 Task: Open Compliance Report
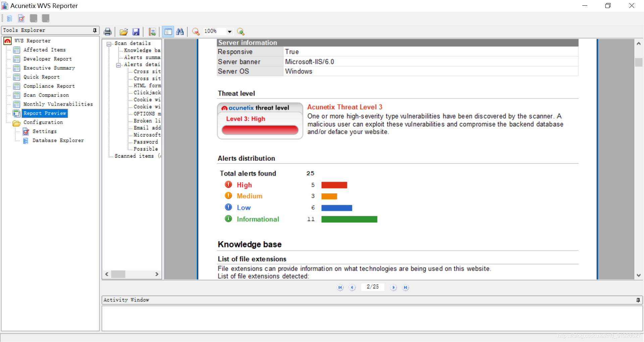coord(49,86)
